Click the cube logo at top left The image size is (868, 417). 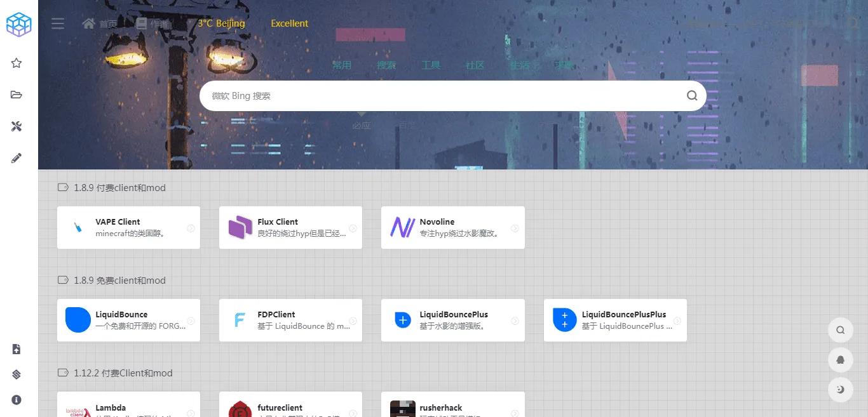click(x=18, y=24)
